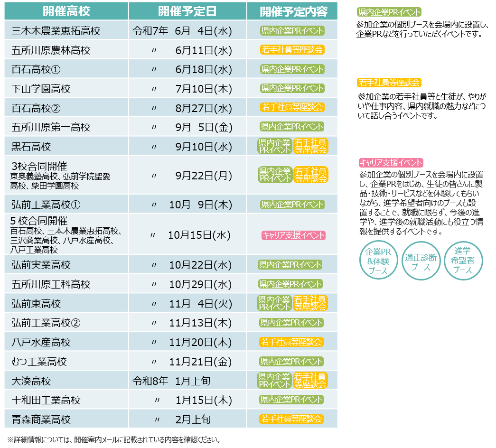496x448 pixels.
Task: Select the 3校合同開催 heading text
Action: (39, 166)
